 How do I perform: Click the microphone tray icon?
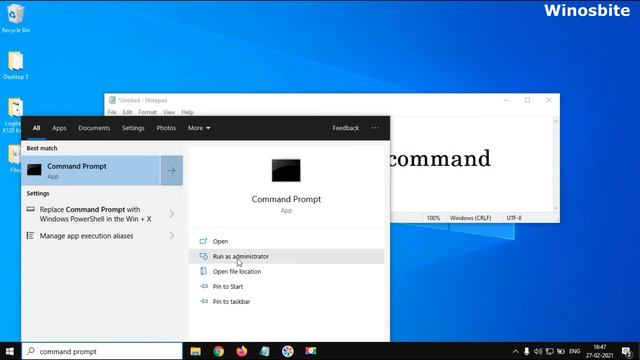(527, 351)
